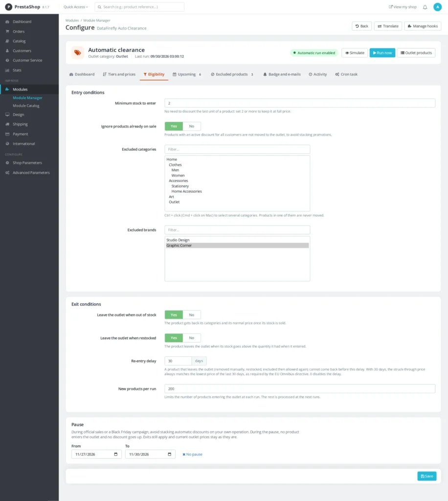Expand the Quick Access dropdown
The height and width of the screenshot is (501, 448).
pos(76,7)
